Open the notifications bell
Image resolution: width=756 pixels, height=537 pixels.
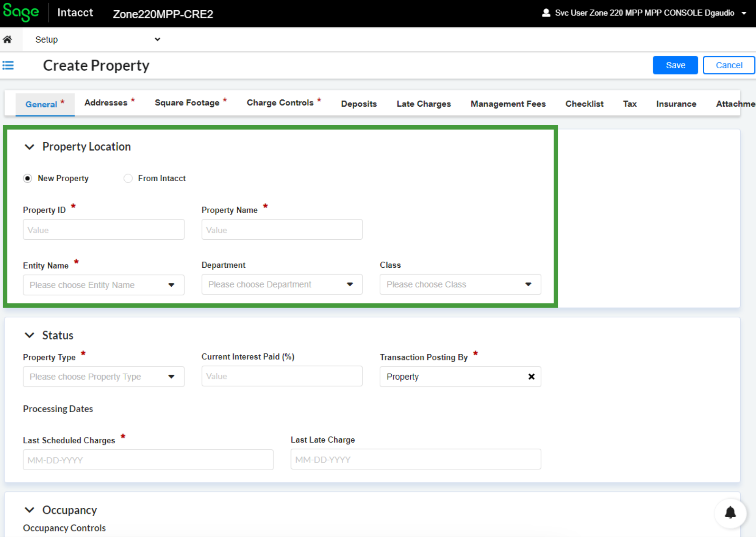pyautogui.click(x=730, y=513)
